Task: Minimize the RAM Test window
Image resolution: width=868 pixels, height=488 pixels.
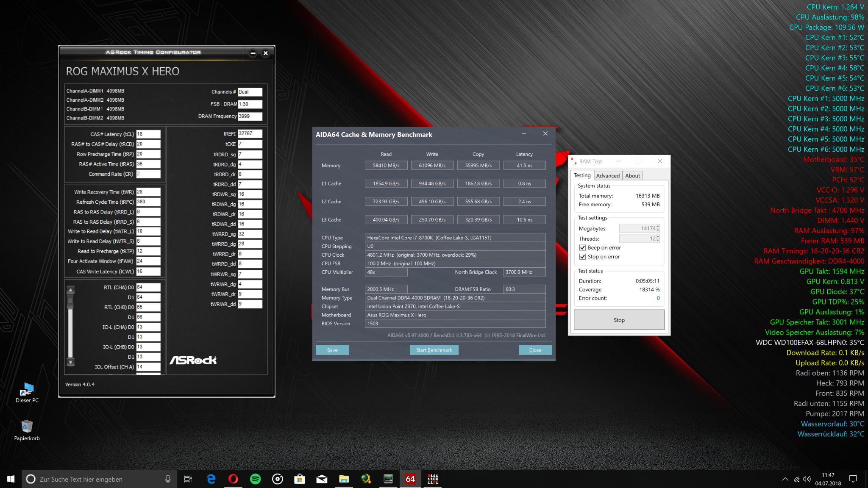Action: (x=618, y=161)
